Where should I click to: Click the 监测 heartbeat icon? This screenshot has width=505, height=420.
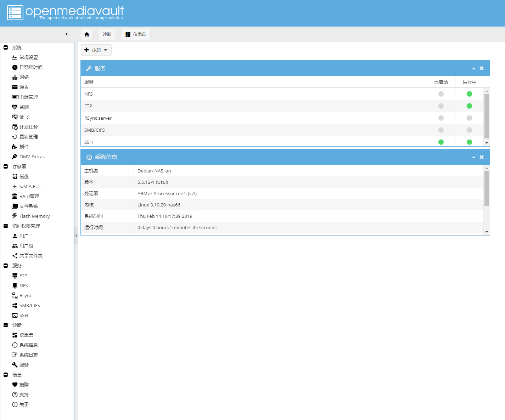[x=15, y=107]
